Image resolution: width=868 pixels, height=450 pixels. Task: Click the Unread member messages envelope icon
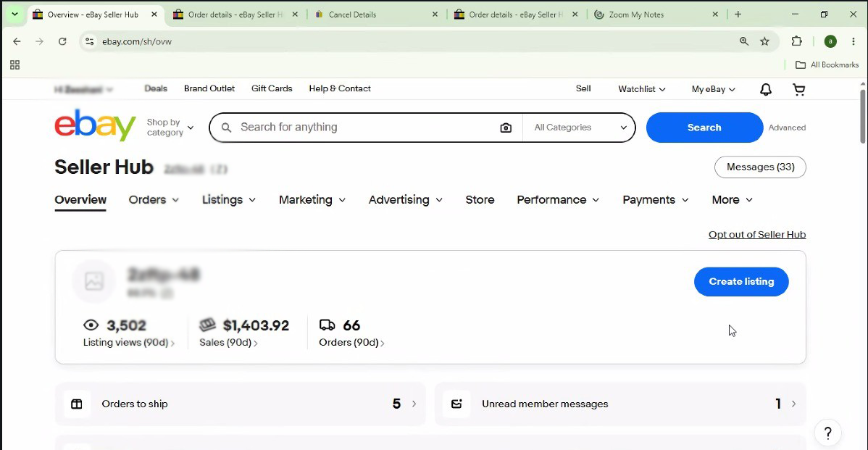click(456, 404)
